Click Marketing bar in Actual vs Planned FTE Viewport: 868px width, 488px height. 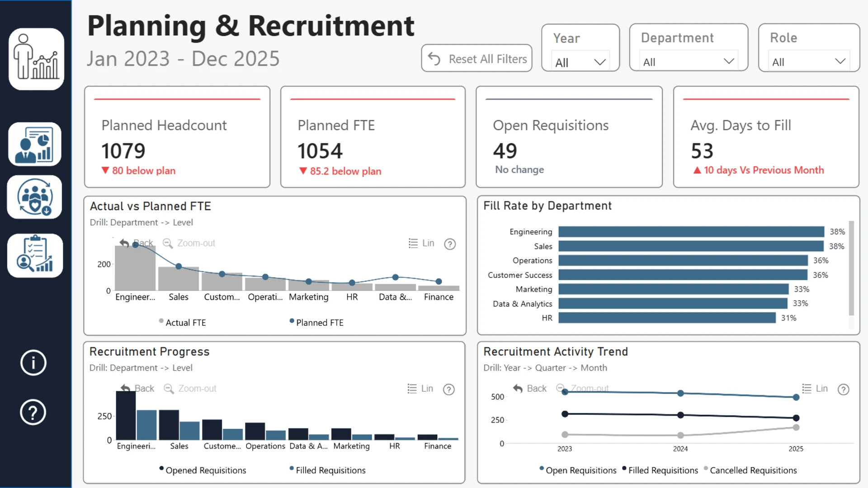pyautogui.click(x=309, y=285)
